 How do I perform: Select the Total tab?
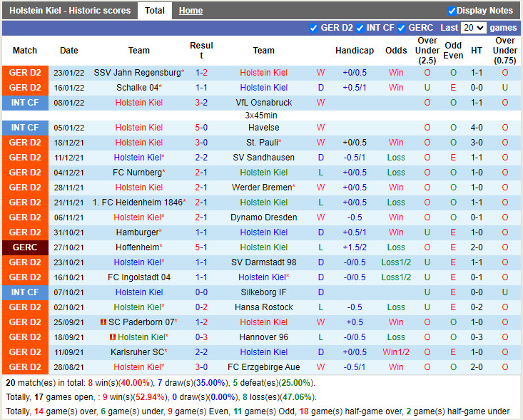point(155,11)
